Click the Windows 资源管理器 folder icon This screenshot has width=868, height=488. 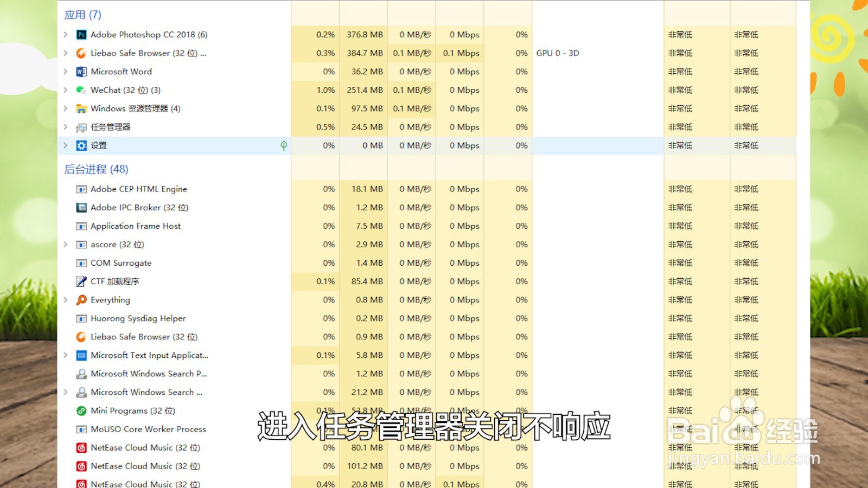[x=81, y=108]
